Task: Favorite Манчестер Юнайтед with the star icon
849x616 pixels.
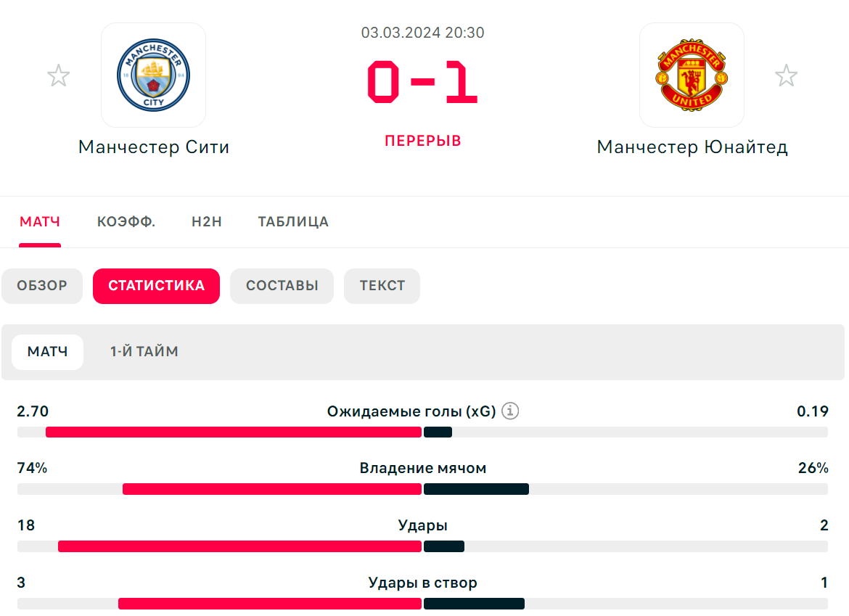Action: click(x=786, y=75)
